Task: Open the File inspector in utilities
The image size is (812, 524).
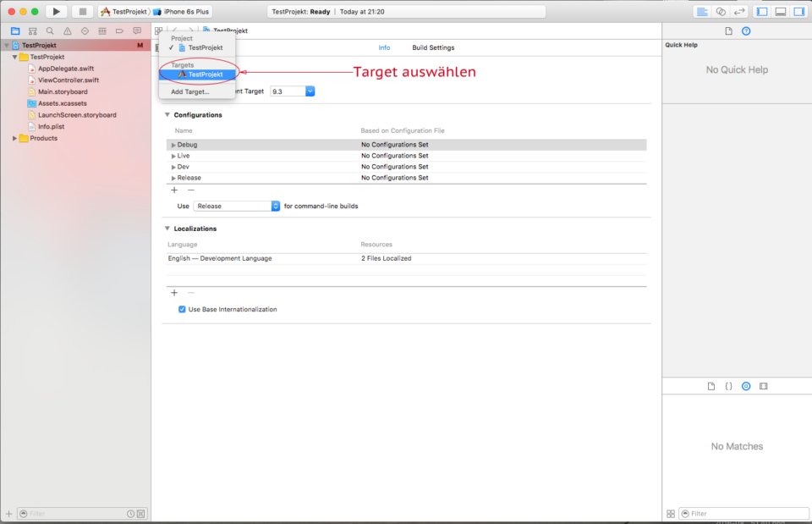Action: 728,31
